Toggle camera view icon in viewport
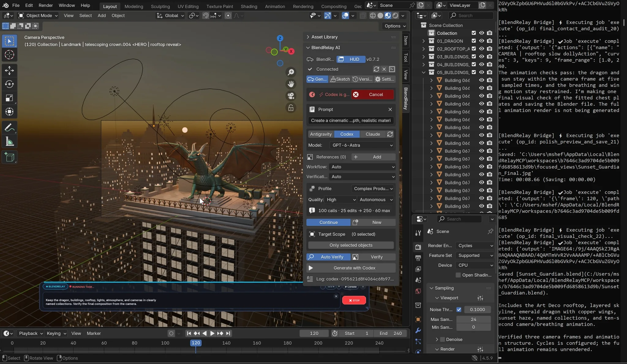This screenshot has width=627, height=364. point(291,96)
